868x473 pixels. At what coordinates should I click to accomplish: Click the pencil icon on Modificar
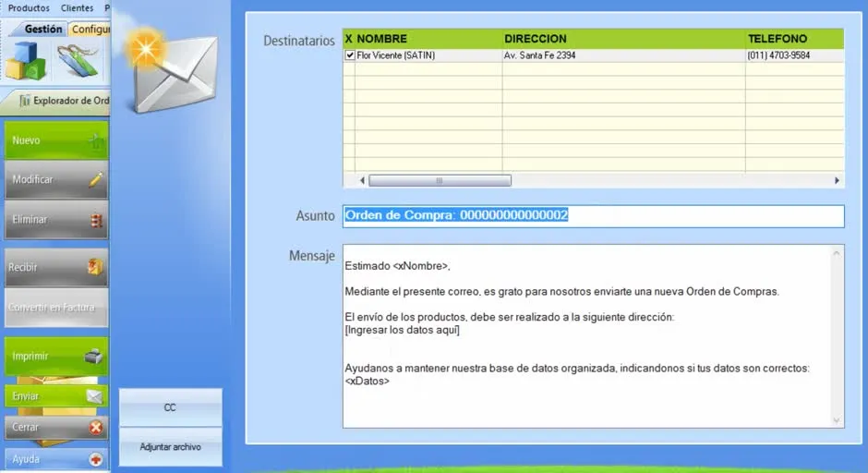coord(96,179)
